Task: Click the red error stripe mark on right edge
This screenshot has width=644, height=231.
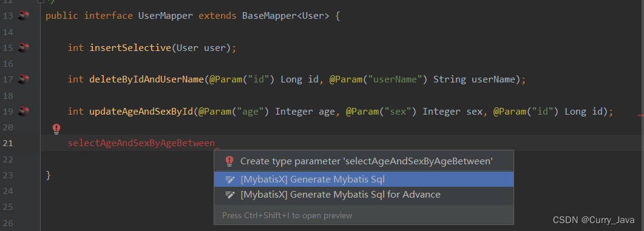Action: click(x=641, y=116)
